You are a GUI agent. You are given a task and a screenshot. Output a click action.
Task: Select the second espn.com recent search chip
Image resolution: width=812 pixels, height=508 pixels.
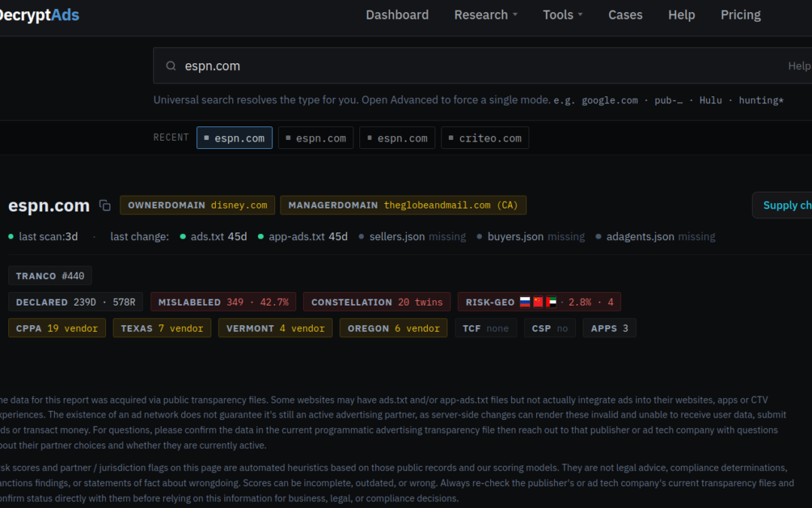[316, 138]
